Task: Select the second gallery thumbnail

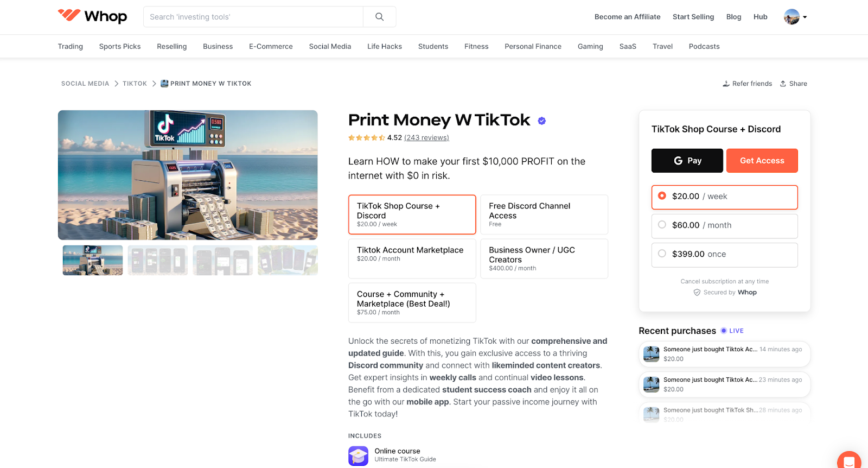Action: (158, 261)
